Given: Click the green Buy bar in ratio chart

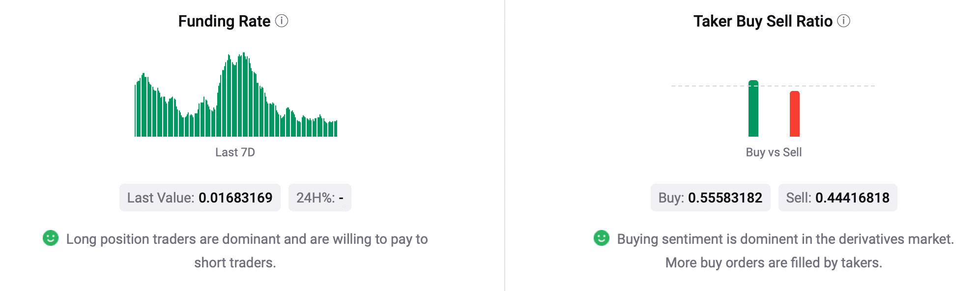Looking at the screenshot, I should [x=753, y=109].
